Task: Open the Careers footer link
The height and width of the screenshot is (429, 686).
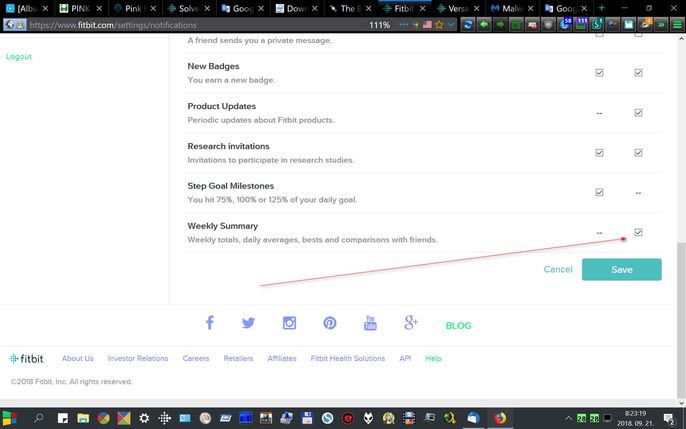Action: (196, 358)
